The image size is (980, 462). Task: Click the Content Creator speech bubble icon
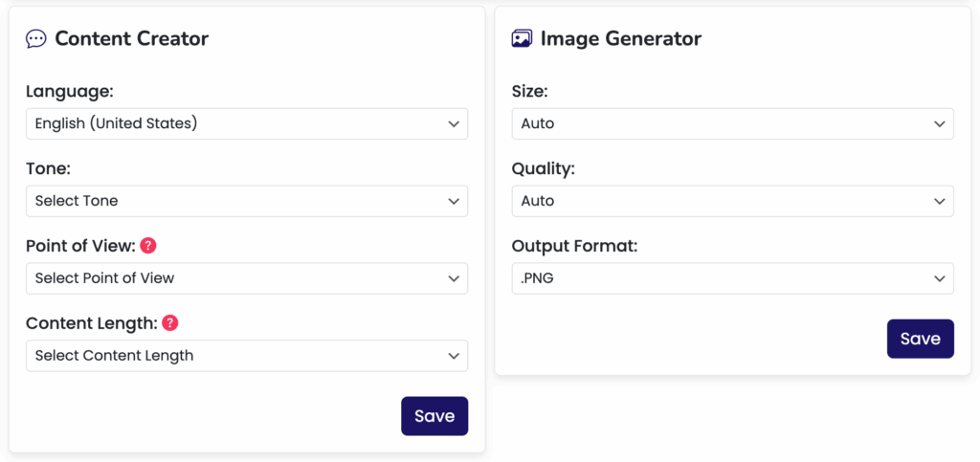click(35, 39)
